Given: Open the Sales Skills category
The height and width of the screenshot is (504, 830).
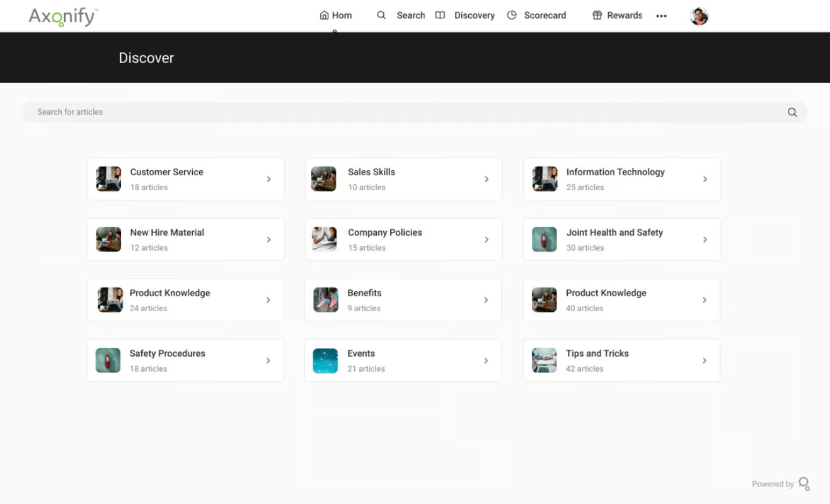Looking at the screenshot, I should coord(403,179).
